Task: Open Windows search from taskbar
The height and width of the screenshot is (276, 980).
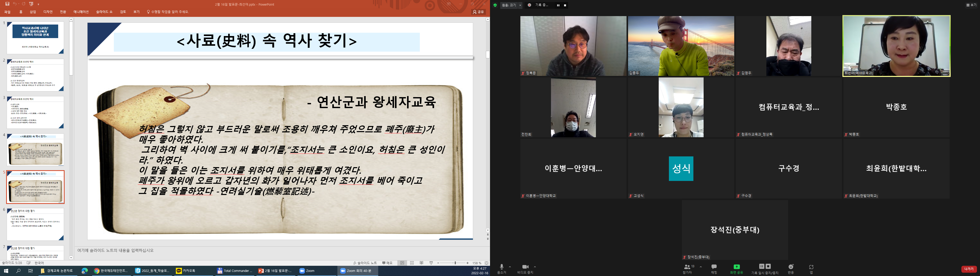Action: pos(18,271)
